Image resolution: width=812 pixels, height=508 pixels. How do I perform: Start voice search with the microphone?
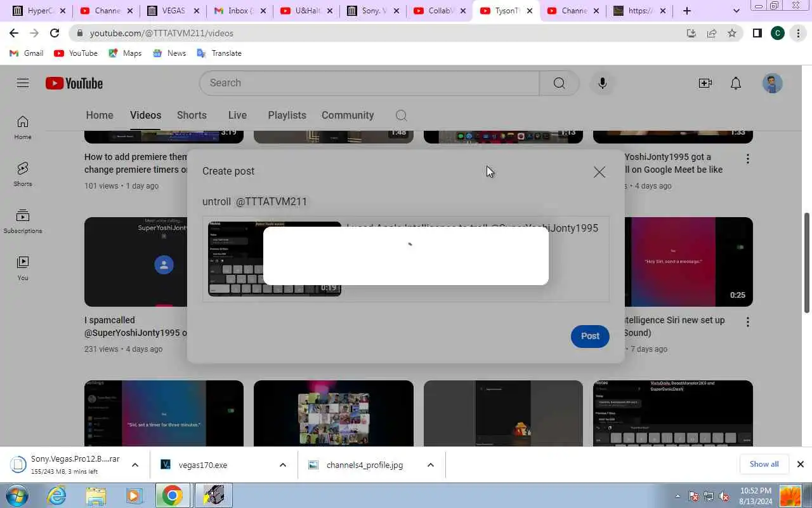(x=602, y=83)
